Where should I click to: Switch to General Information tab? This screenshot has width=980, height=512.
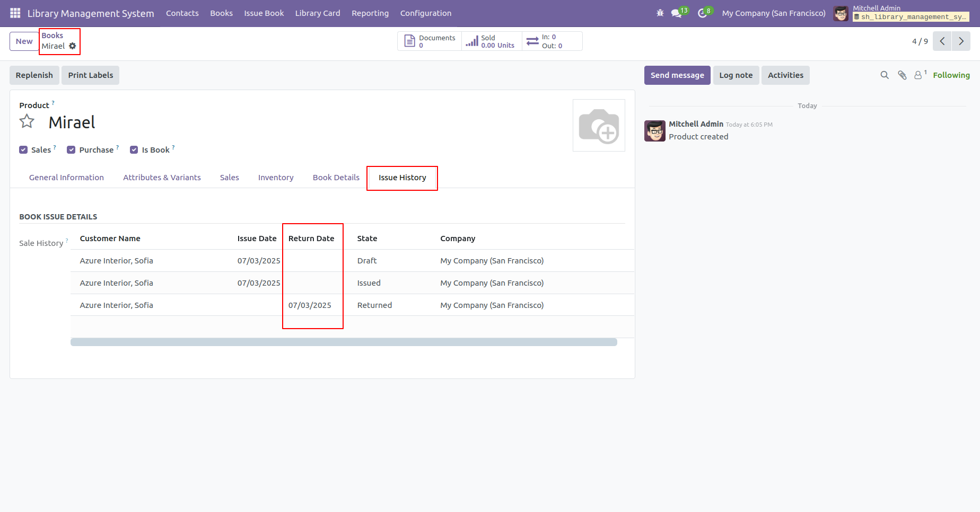click(66, 178)
